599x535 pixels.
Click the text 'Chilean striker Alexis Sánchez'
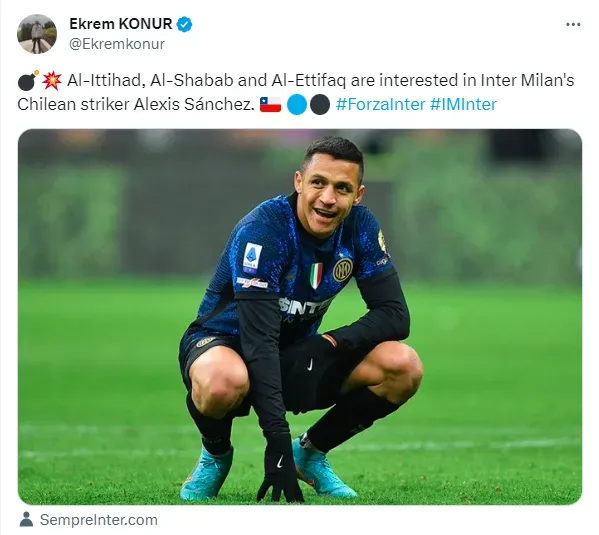coord(136,104)
